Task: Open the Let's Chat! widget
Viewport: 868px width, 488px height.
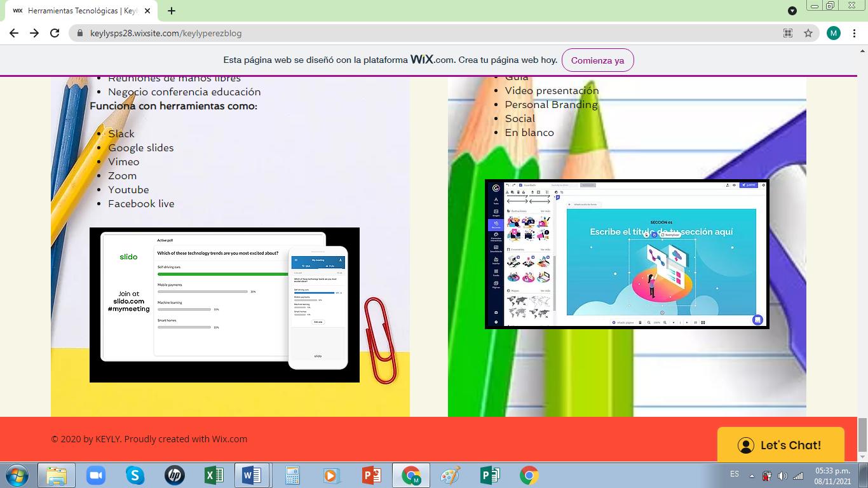Action: (780, 445)
